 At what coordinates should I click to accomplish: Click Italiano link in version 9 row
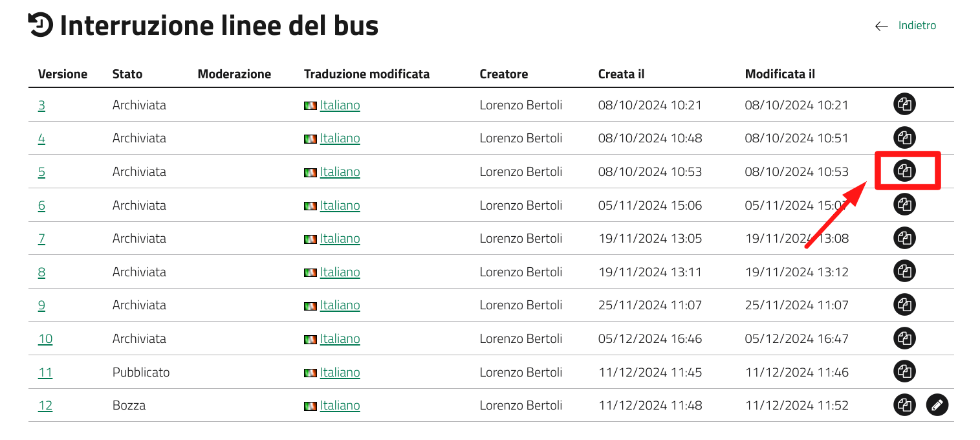(340, 305)
